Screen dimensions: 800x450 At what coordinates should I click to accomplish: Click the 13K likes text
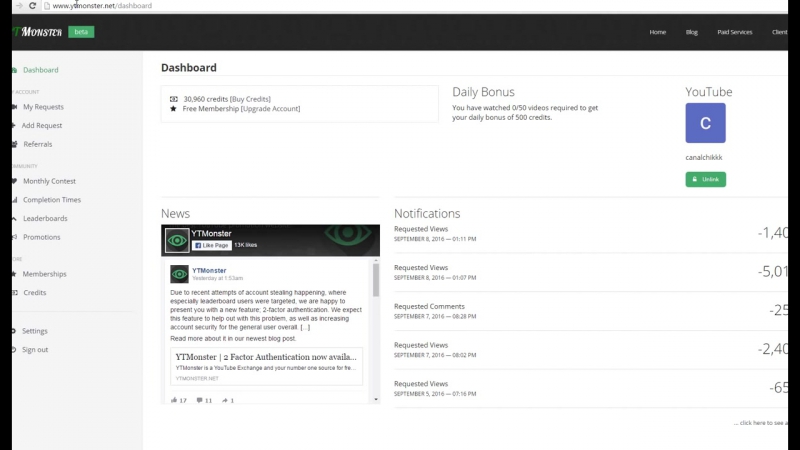pyautogui.click(x=245, y=245)
